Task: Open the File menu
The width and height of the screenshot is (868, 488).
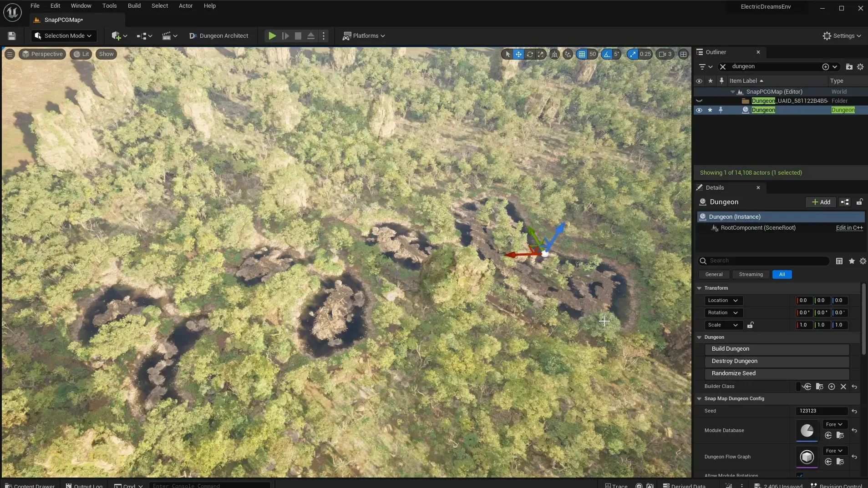Action: pyautogui.click(x=35, y=6)
